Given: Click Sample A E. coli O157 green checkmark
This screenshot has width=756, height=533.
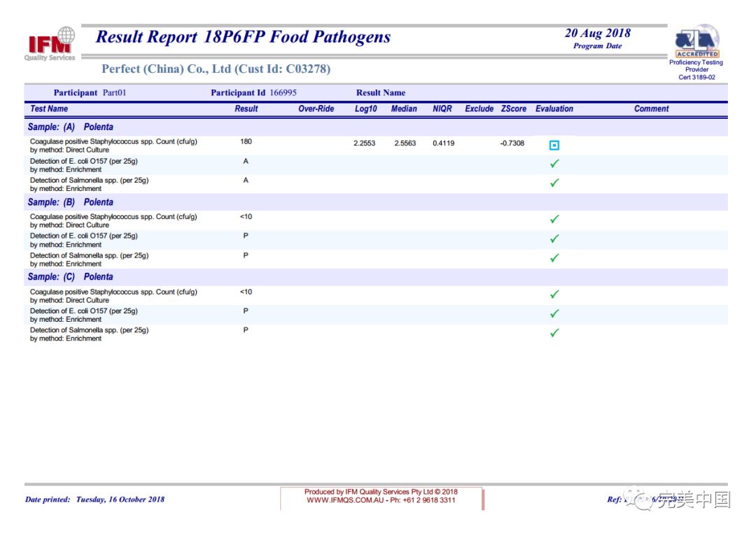Looking at the screenshot, I should [x=554, y=164].
